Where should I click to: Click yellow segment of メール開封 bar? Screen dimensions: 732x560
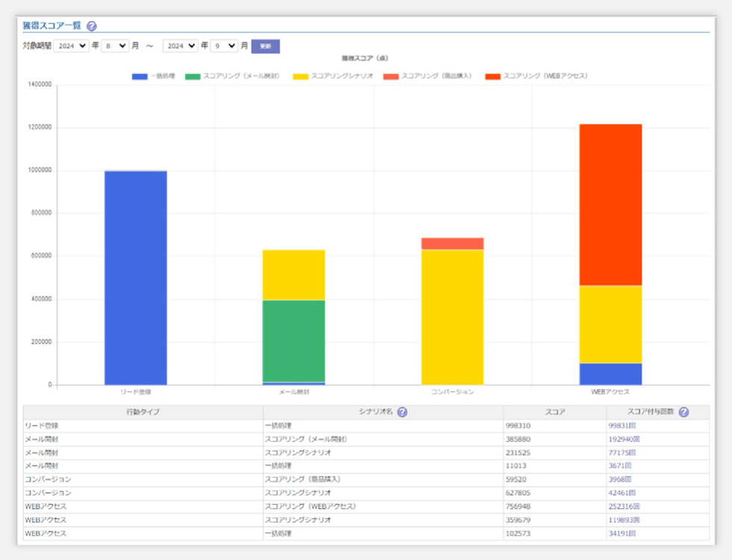coord(294,276)
